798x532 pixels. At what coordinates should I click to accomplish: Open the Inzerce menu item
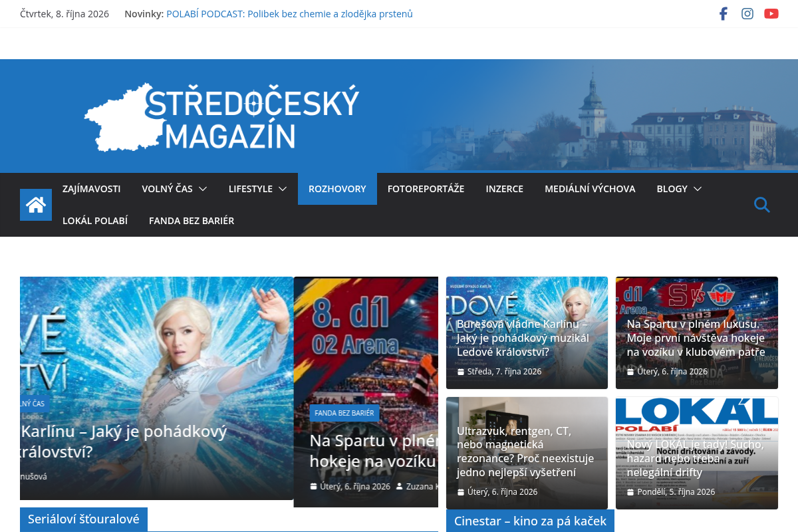(x=505, y=189)
